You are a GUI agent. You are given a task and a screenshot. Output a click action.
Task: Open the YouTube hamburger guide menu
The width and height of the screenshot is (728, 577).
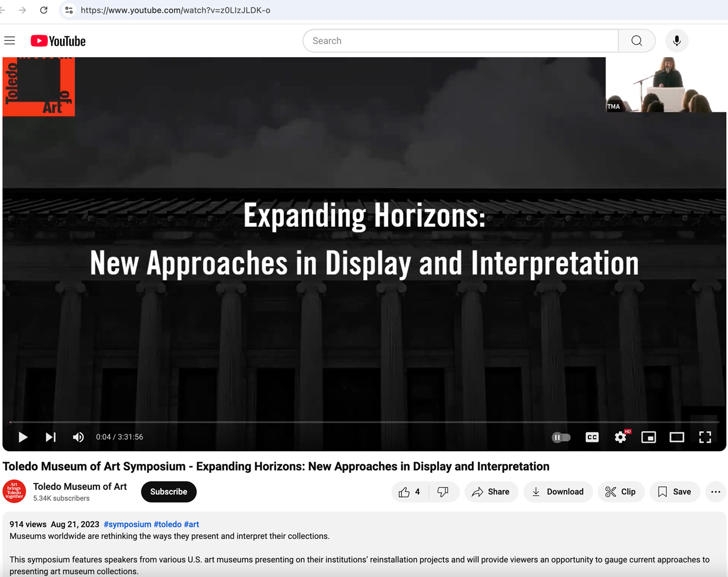coord(9,41)
